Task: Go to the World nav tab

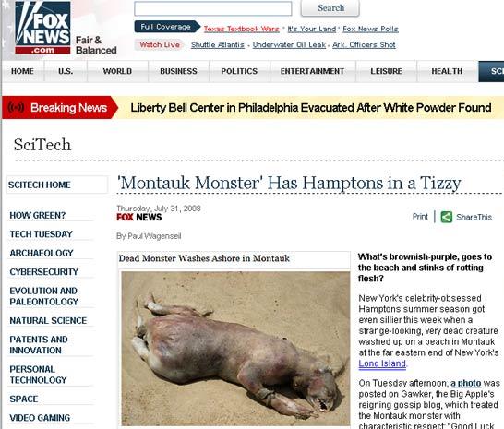Action: (x=117, y=71)
